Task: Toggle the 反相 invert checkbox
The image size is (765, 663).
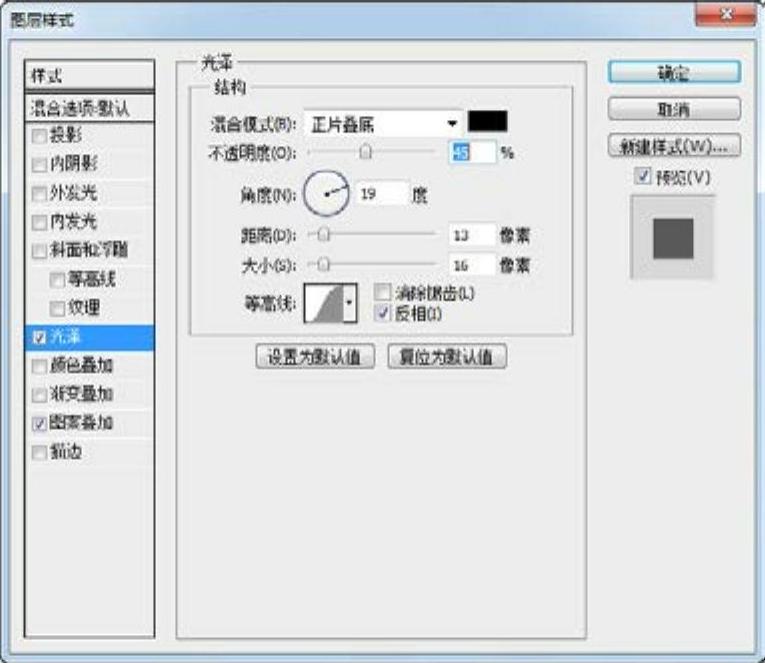Action: coord(382,313)
